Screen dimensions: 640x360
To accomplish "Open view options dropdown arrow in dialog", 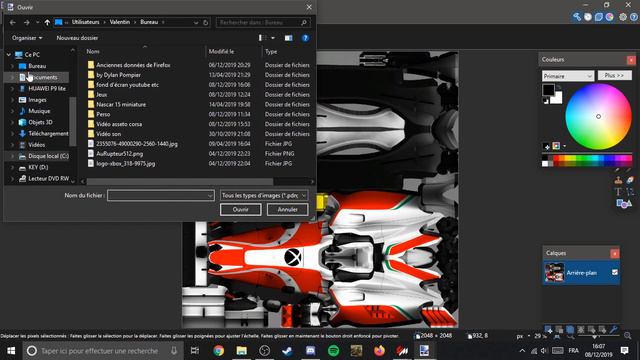I will [x=273, y=38].
